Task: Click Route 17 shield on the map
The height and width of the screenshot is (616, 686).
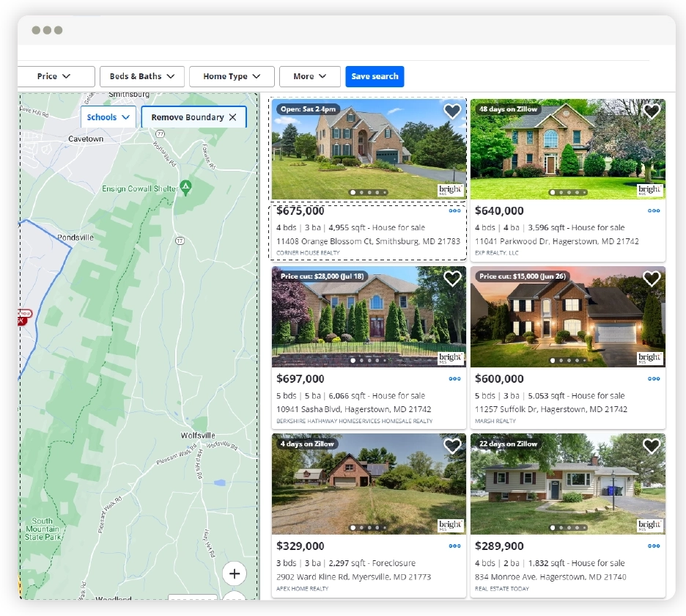Action: click(180, 241)
